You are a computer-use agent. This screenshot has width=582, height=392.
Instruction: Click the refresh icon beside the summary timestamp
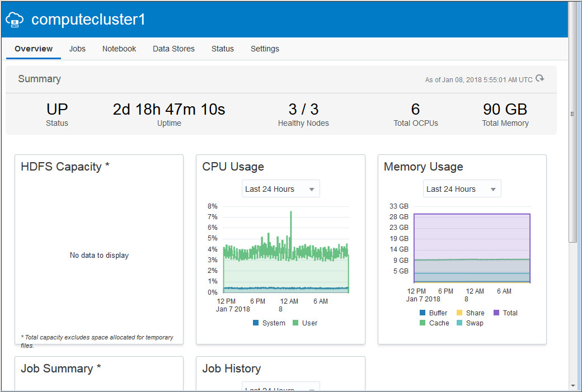[539, 79]
